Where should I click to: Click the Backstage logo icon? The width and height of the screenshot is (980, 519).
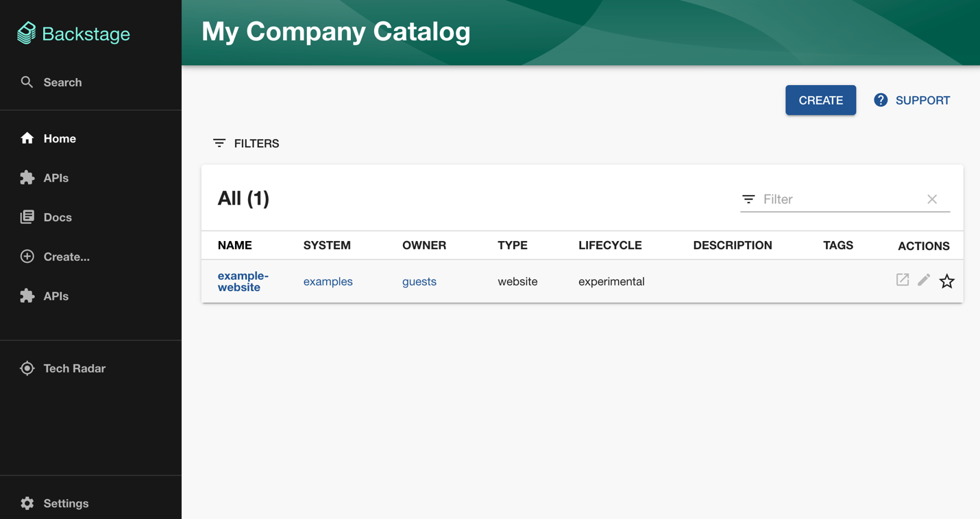coord(26,33)
